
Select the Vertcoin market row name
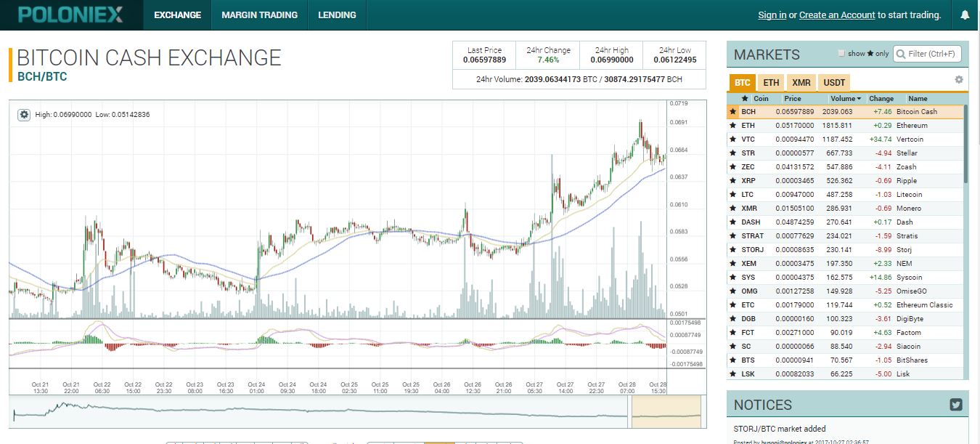pos(910,140)
